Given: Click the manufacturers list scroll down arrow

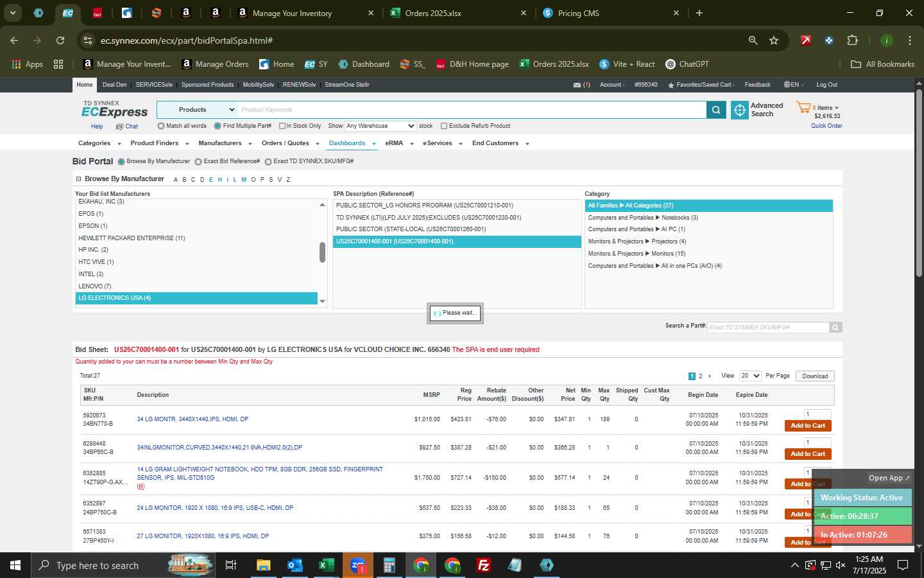Looking at the screenshot, I should tap(322, 301).
